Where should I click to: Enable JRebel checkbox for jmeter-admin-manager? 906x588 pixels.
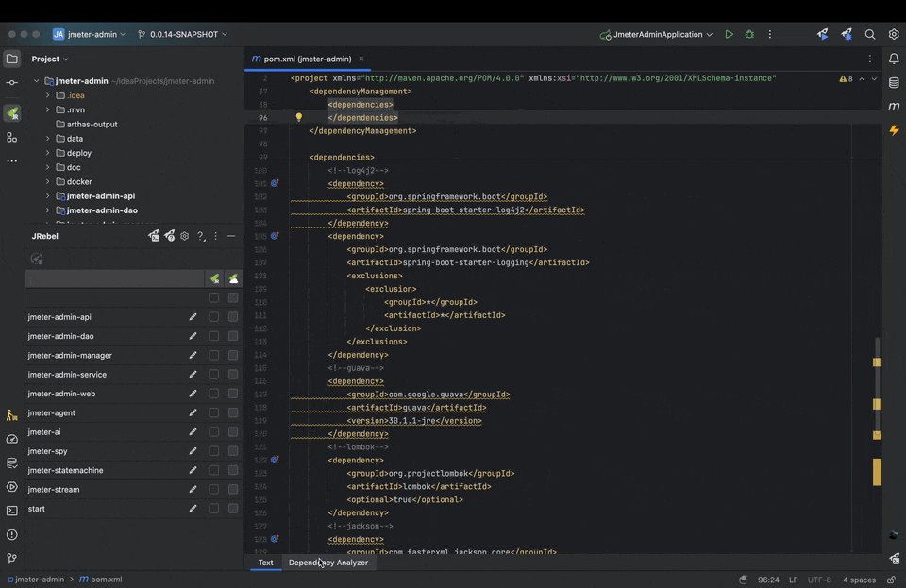pos(214,355)
